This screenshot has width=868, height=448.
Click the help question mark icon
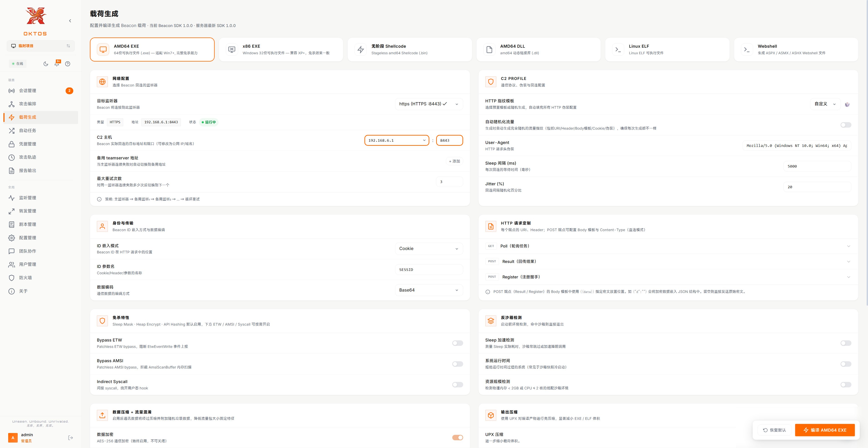pyautogui.click(x=68, y=64)
